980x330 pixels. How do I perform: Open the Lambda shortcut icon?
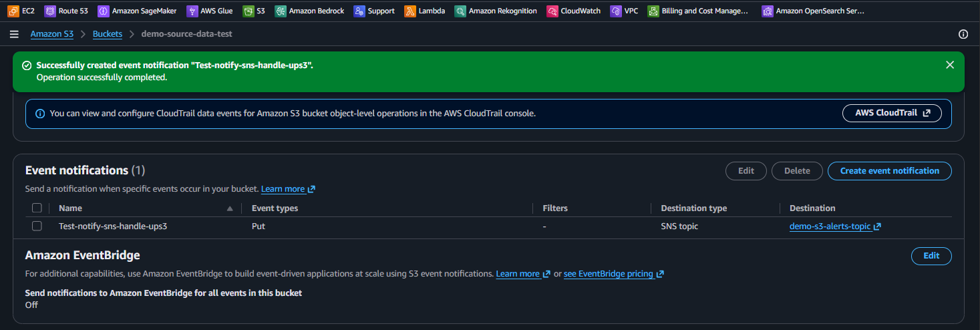coord(410,11)
